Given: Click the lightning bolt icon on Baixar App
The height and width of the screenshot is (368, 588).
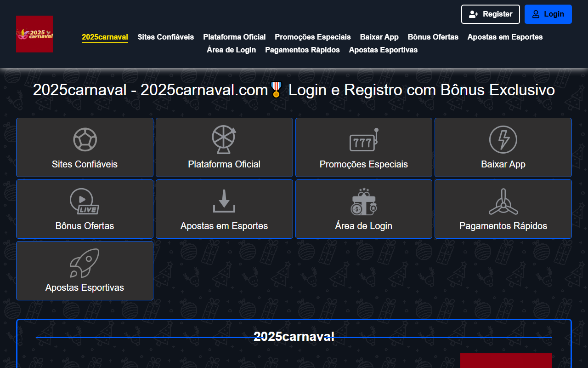Looking at the screenshot, I should point(503,139).
